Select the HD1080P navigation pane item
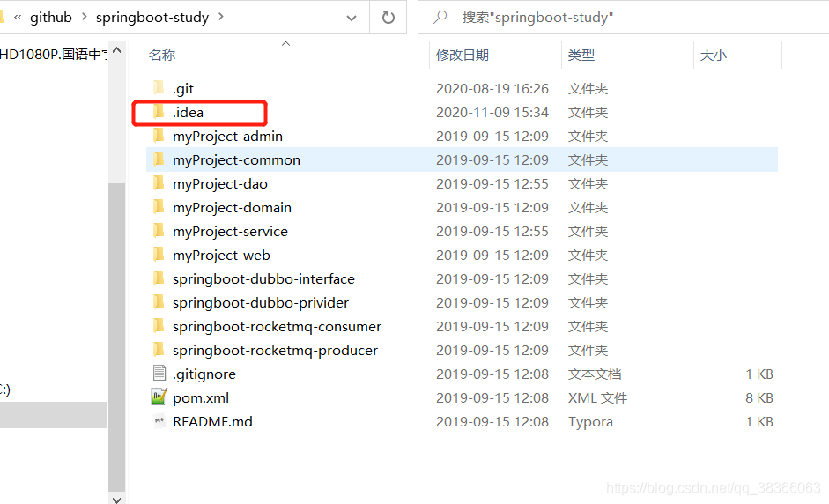Viewport: 829px width, 504px height. [54, 54]
